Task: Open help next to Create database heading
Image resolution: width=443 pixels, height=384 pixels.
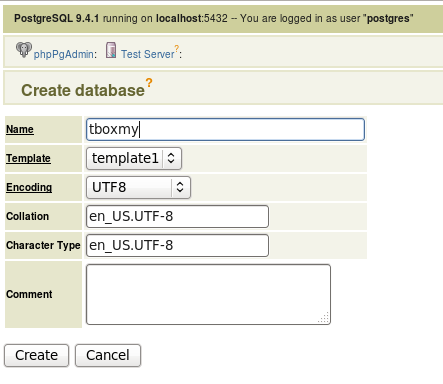Action: pyautogui.click(x=149, y=82)
